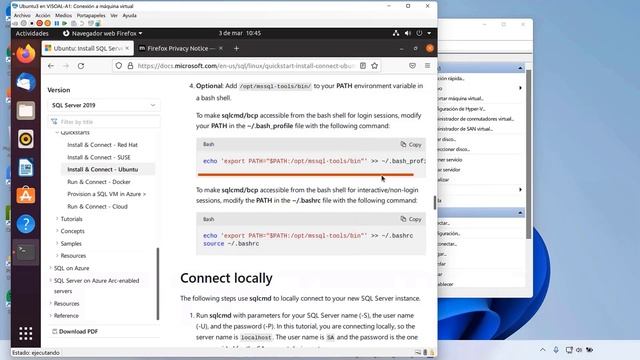Image resolution: width=640 pixels, height=360 pixels.
Task: Click the page vertical scrollbar thumb
Action: point(435,202)
